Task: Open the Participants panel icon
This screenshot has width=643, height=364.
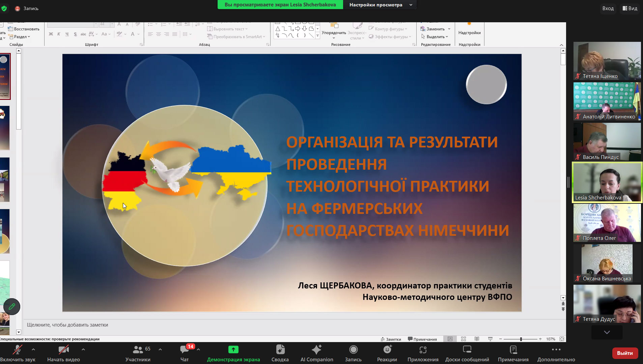Action: click(x=138, y=349)
